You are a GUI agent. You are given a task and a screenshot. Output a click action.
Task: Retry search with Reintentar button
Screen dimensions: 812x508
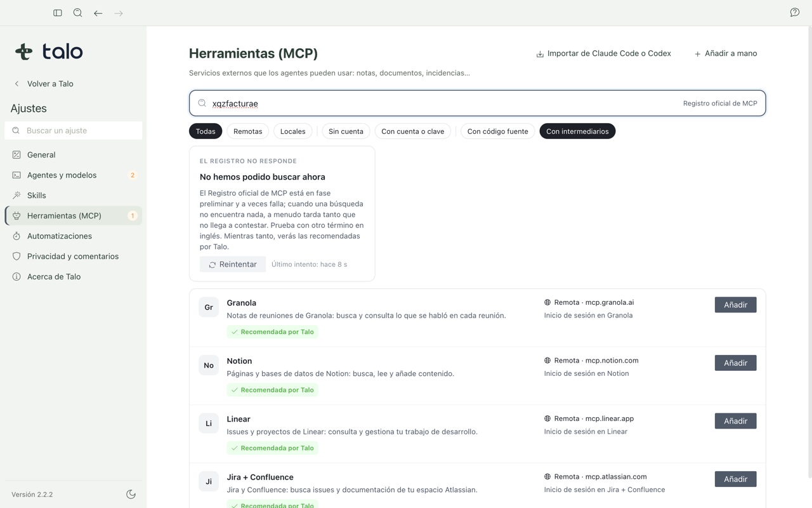(233, 264)
